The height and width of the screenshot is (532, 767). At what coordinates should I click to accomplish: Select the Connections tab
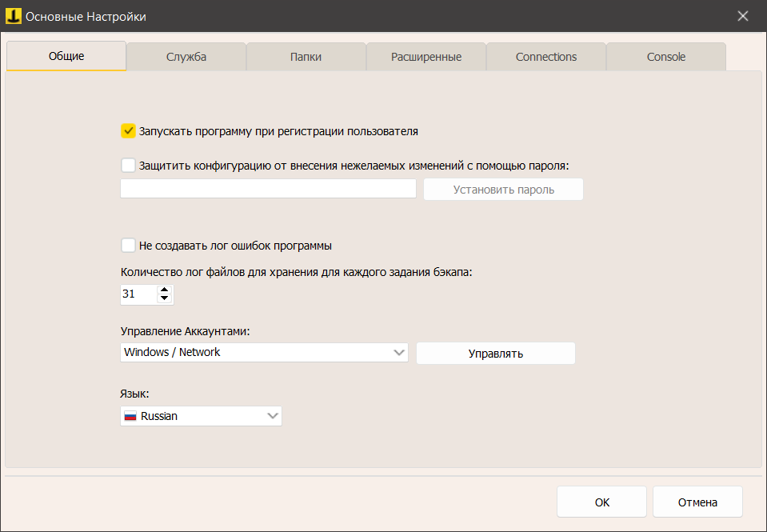point(546,57)
